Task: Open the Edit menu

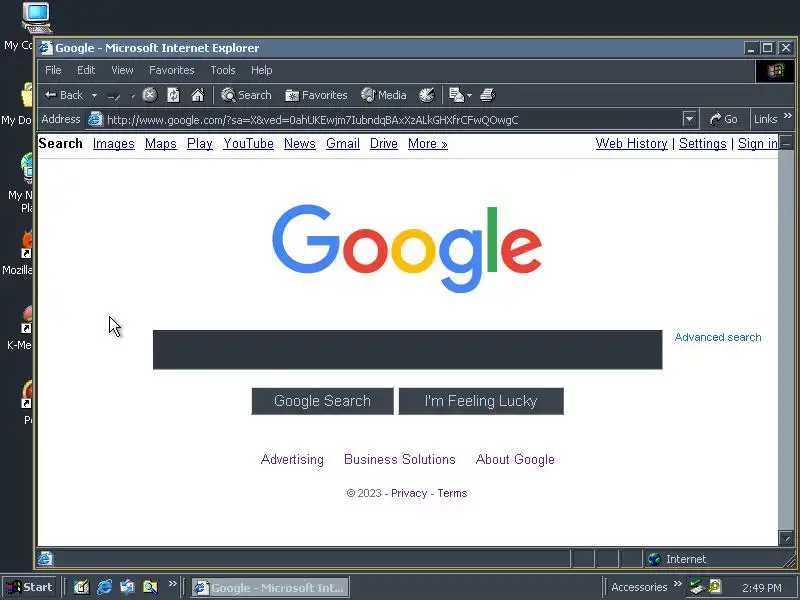Action: coord(86,70)
